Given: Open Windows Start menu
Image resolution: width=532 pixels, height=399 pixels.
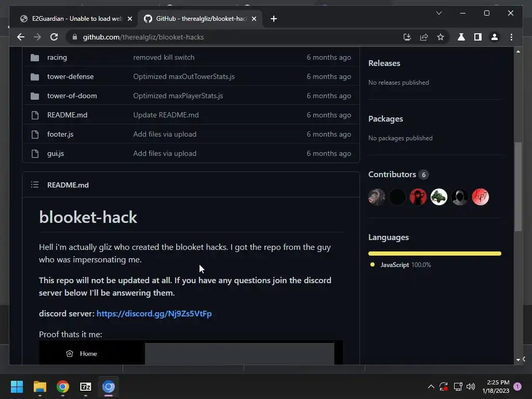Looking at the screenshot, I should click(x=17, y=387).
